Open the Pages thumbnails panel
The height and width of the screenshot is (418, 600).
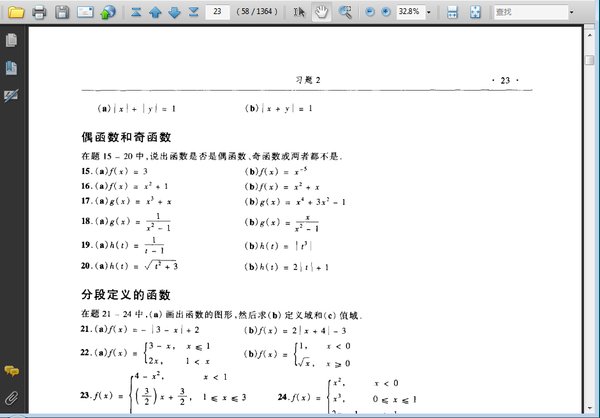[11, 40]
